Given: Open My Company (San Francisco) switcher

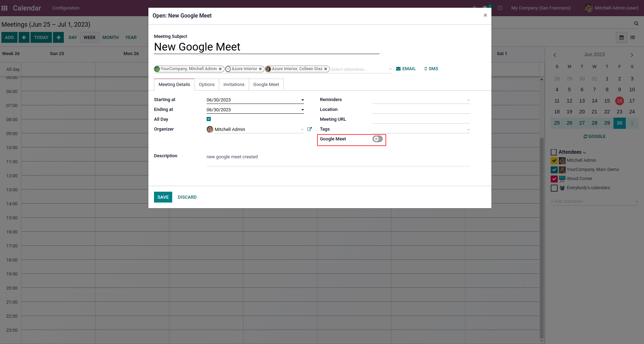Looking at the screenshot, I should tap(541, 8).
